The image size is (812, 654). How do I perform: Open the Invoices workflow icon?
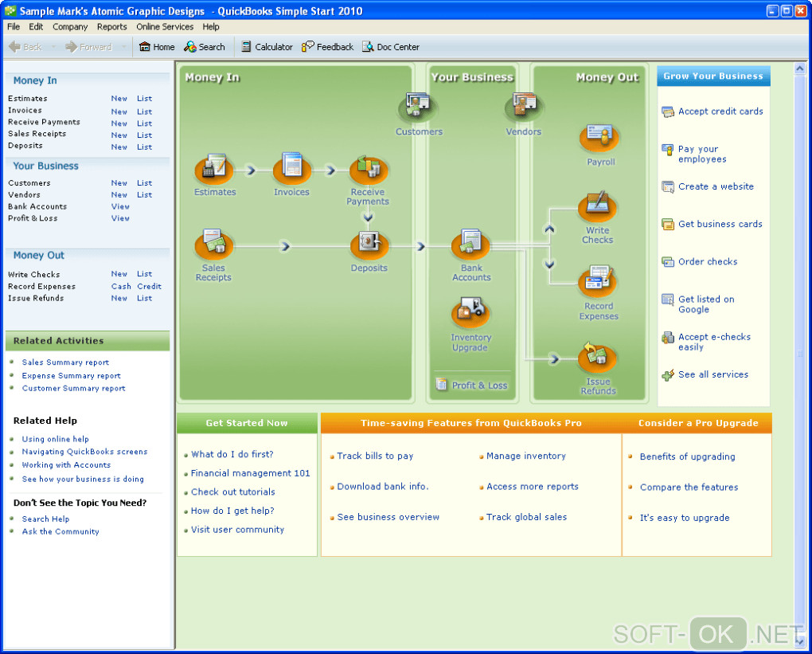(x=291, y=168)
